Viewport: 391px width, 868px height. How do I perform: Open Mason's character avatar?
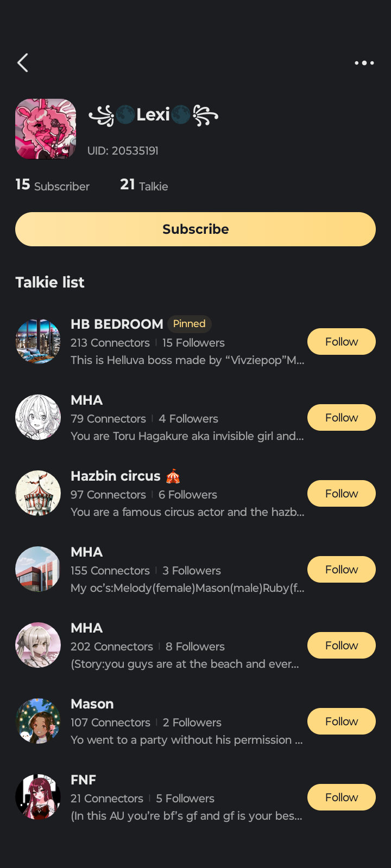click(38, 721)
